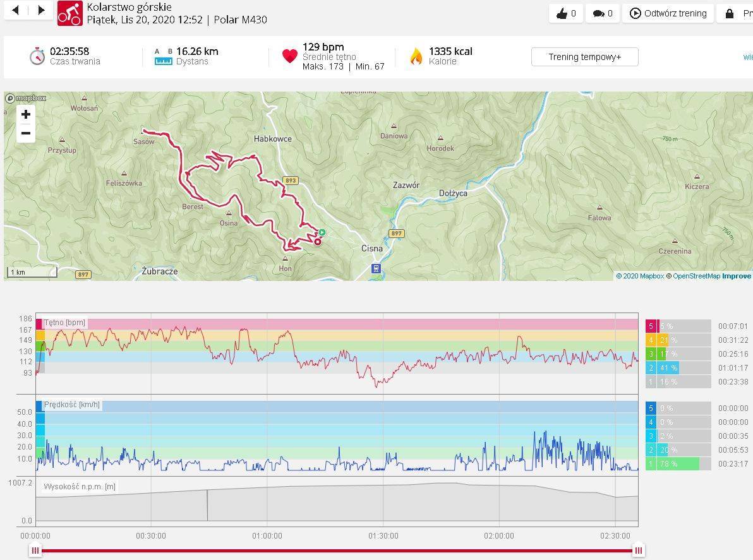This screenshot has height=560, width=753.
Task: Open the OpenStreetMap attribution link
Action: [696, 276]
